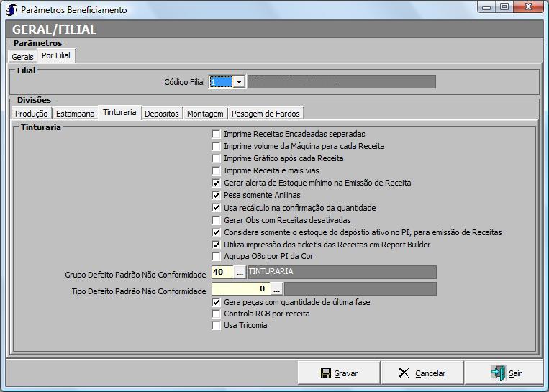Open lookup for Tipo Defeito Padrão
Viewport: 549px width, 392px height.
(x=276, y=288)
